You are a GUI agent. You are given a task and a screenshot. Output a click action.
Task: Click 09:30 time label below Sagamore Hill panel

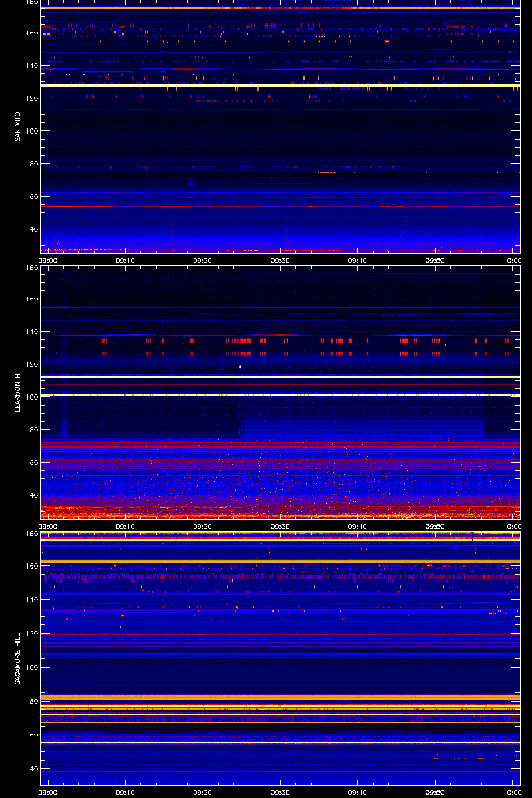pyautogui.click(x=280, y=792)
